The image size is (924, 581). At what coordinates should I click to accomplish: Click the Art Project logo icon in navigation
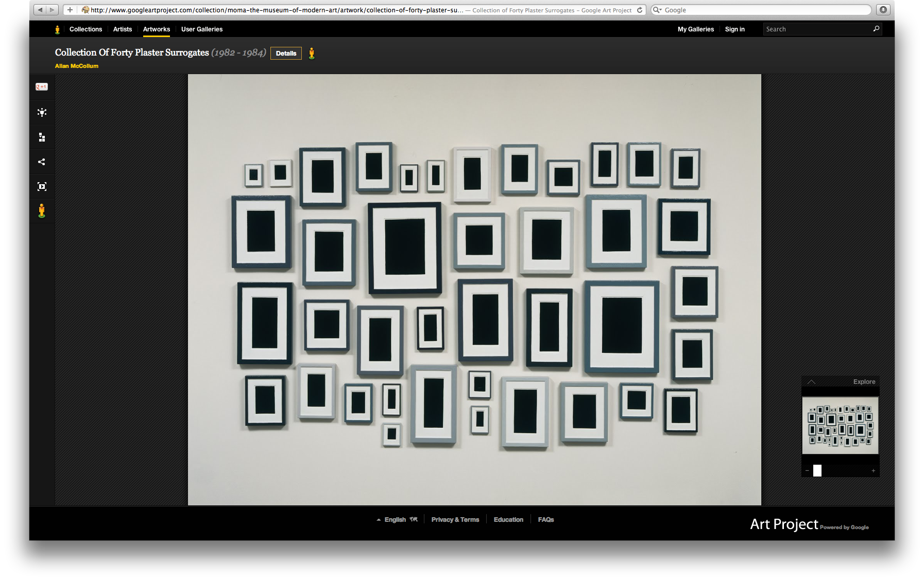pyautogui.click(x=57, y=29)
